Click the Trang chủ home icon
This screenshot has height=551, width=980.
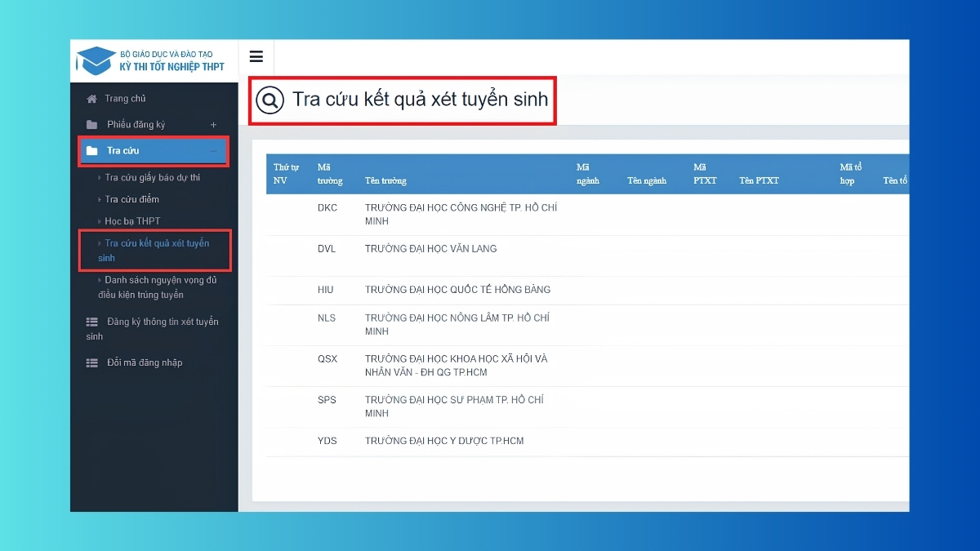point(91,99)
